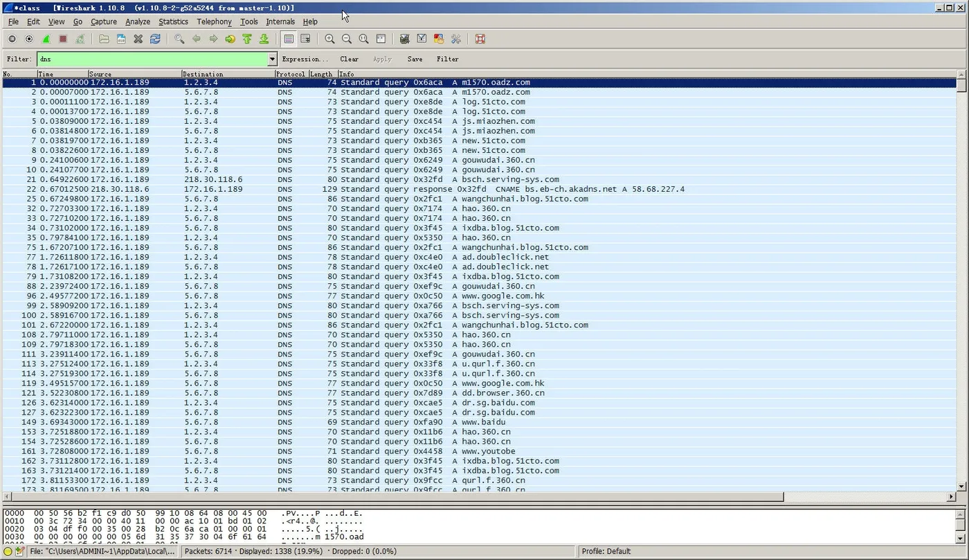The image size is (969, 560).
Task: Go to packet number icon
Action: (230, 39)
